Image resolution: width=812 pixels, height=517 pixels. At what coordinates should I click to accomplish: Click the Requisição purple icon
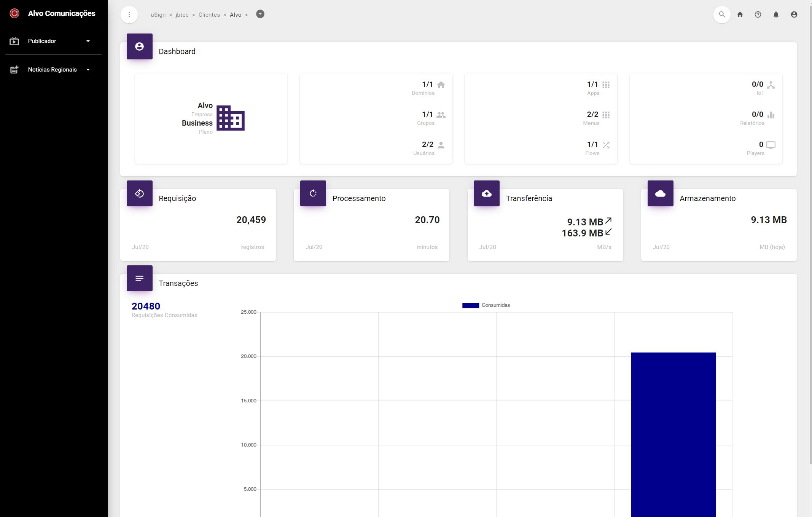(x=140, y=193)
